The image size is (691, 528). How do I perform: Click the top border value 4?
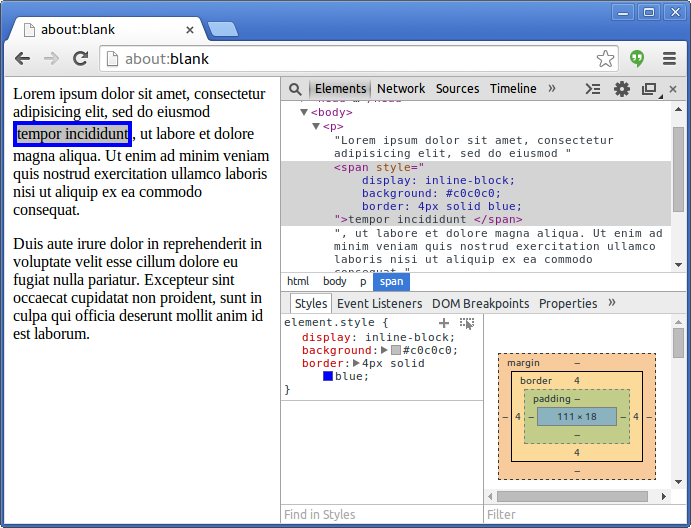[x=576, y=381]
